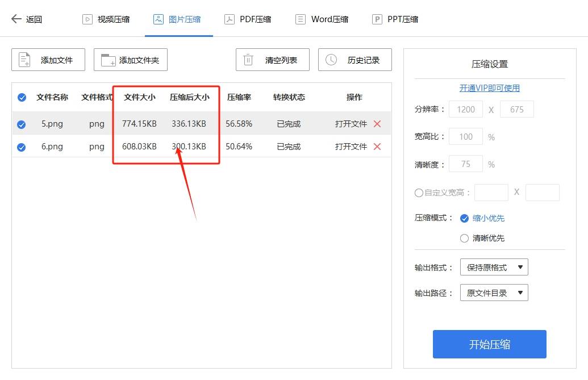Open the 输出路径 dropdown
This screenshot has height=380, width=588.
click(x=493, y=293)
